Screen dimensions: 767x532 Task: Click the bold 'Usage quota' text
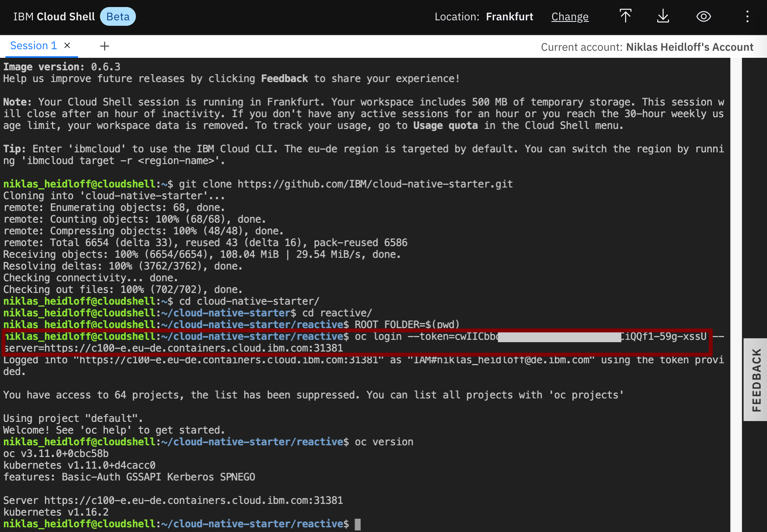click(x=446, y=125)
